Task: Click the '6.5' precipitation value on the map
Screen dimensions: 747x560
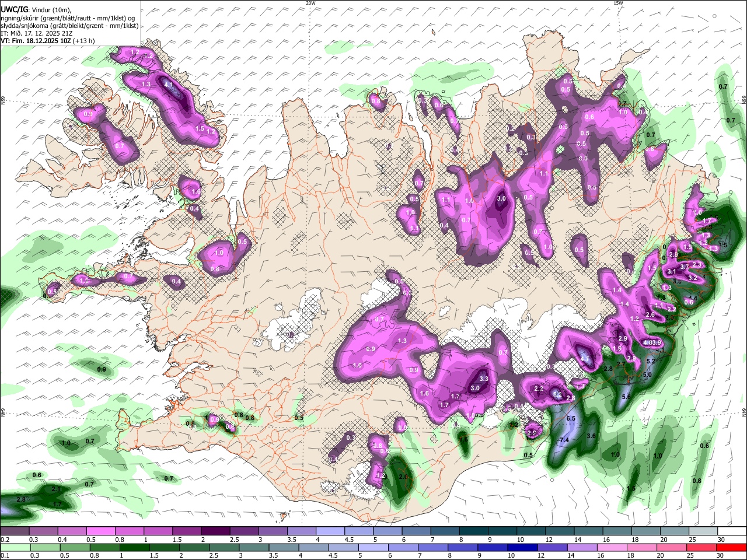Action: click(571, 418)
